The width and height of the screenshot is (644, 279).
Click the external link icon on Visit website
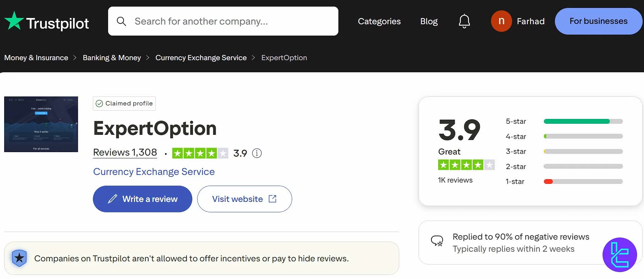(272, 199)
